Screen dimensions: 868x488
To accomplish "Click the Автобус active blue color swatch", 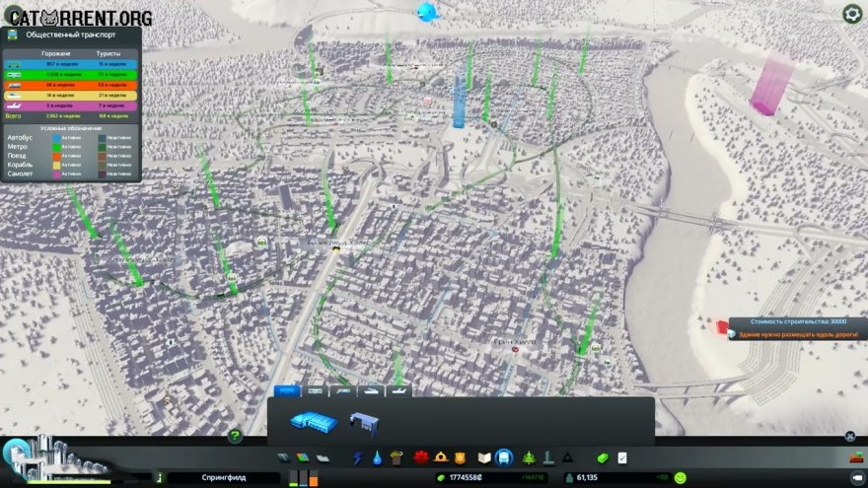I will [56, 138].
